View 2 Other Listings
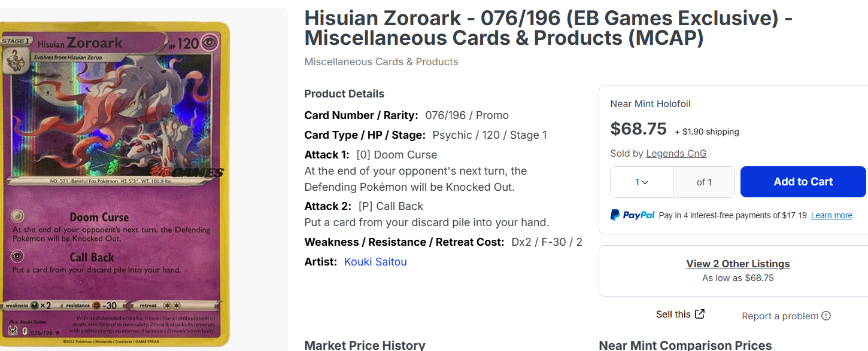The height and width of the screenshot is (351, 868). (738, 264)
